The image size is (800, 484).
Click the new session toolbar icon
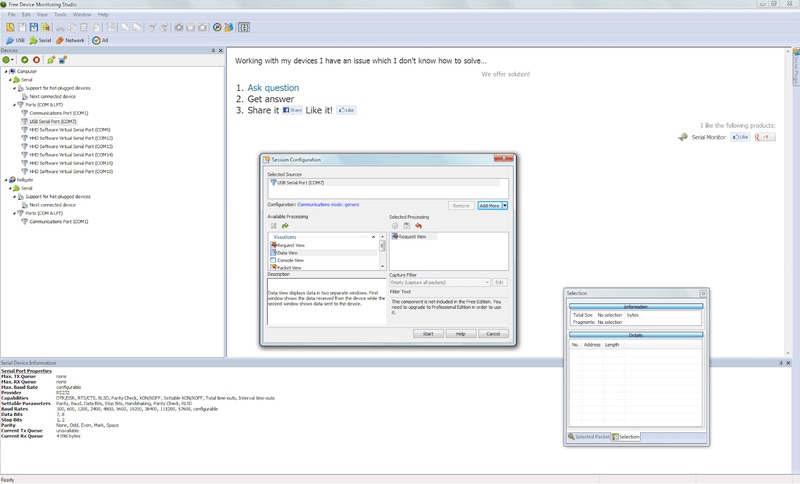[x=10, y=27]
